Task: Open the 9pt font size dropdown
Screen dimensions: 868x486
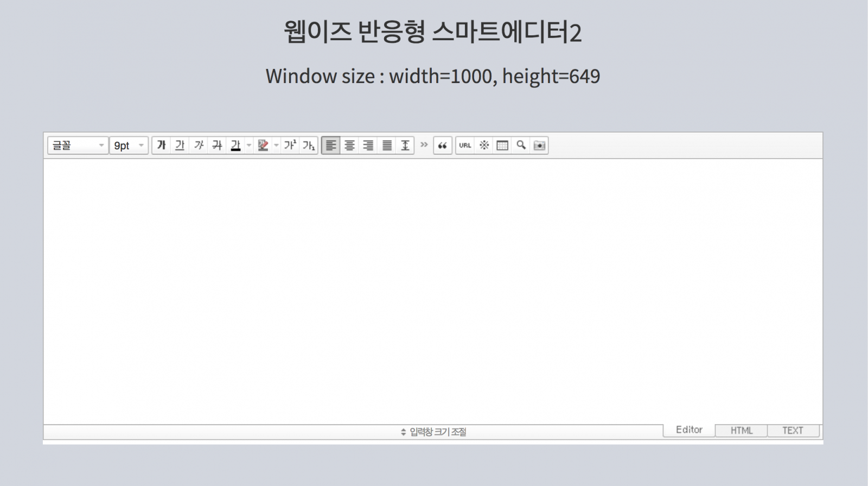Action: click(129, 146)
